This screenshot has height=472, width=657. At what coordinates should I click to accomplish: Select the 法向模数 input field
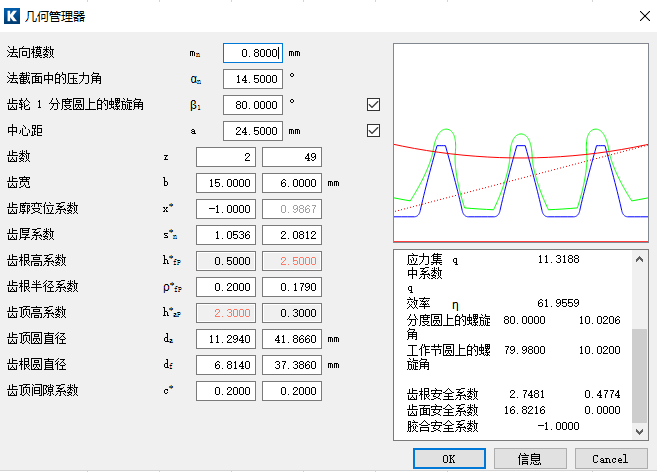point(253,52)
